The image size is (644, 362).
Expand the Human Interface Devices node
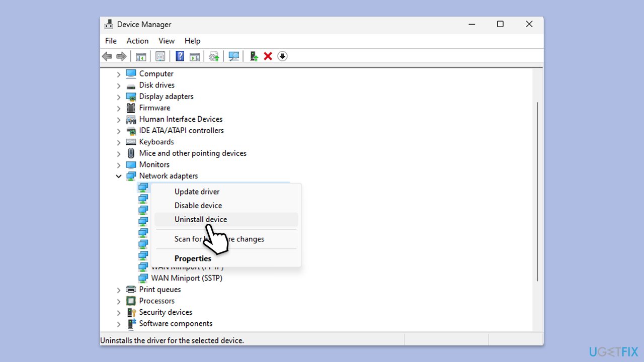click(119, 120)
